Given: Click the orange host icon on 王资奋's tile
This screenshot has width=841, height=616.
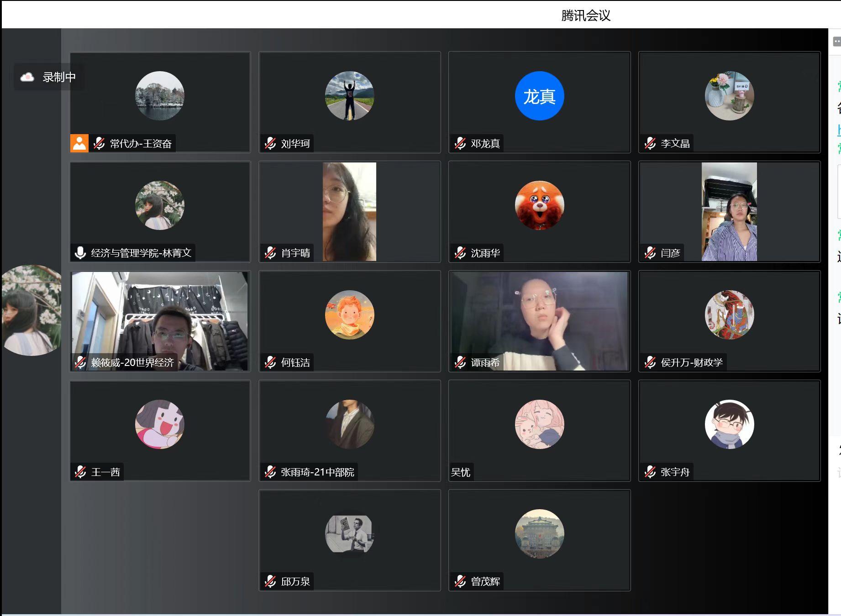Looking at the screenshot, I should pyautogui.click(x=79, y=143).
